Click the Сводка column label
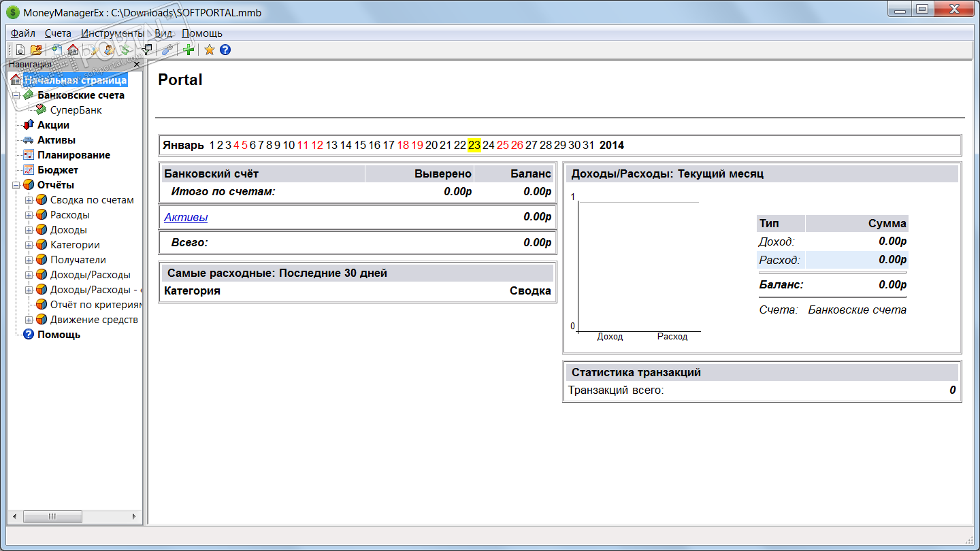 [x=530, y=291]
